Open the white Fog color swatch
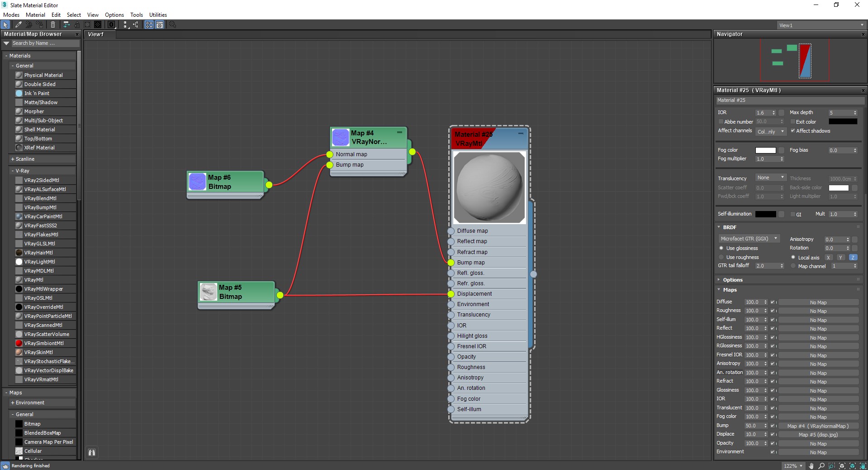Screen dimensions: 868x470 tap(765, 150)
